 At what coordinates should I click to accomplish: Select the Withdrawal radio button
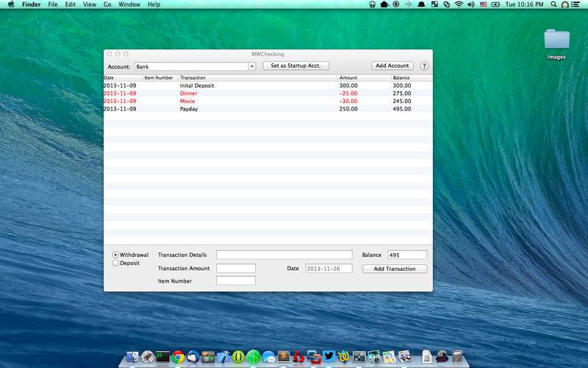115,255
